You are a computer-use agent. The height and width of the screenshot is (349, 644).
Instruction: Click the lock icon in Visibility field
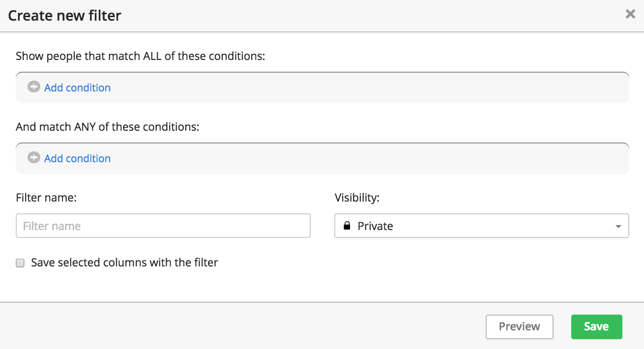pyautogui.click(x=347, y=226)
